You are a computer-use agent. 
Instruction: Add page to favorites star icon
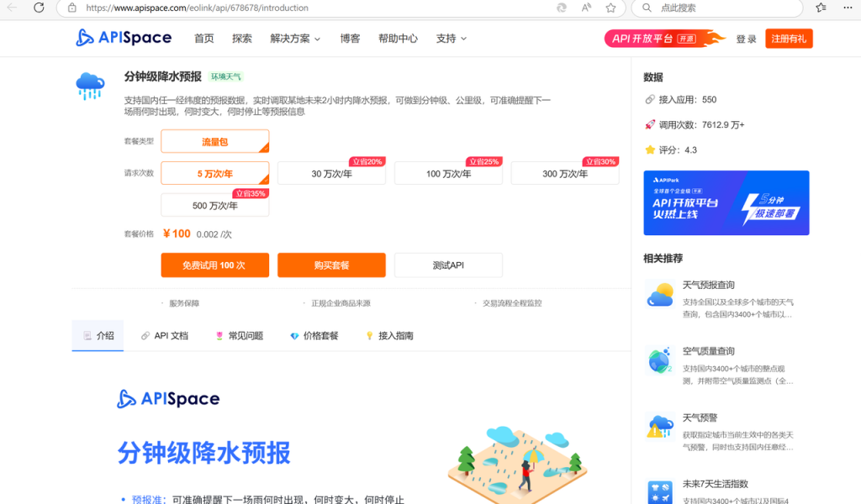point(610,8)
